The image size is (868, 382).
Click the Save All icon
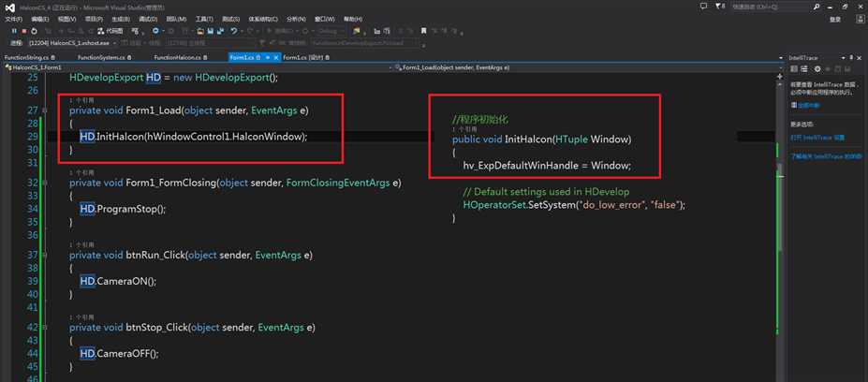220,31
